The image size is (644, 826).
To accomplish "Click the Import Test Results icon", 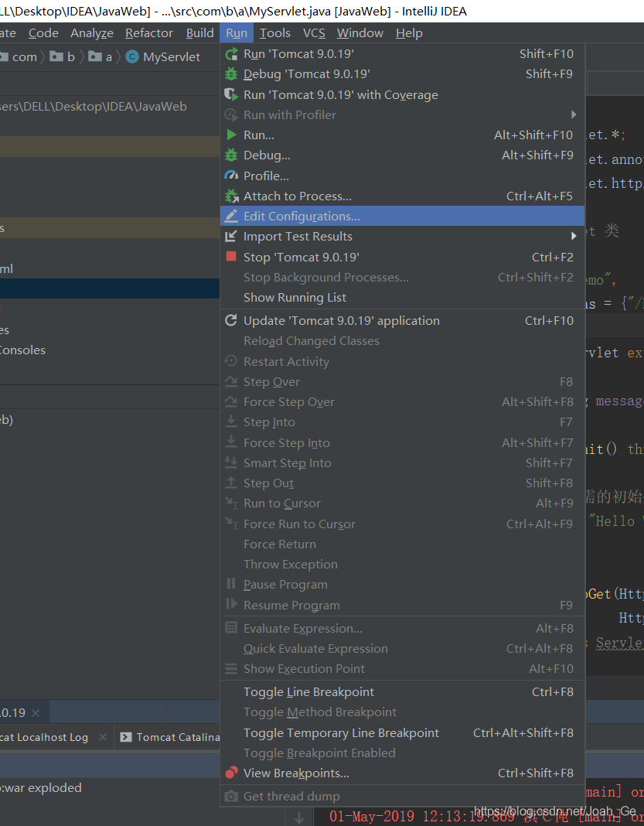I will [x=231, y=236].
